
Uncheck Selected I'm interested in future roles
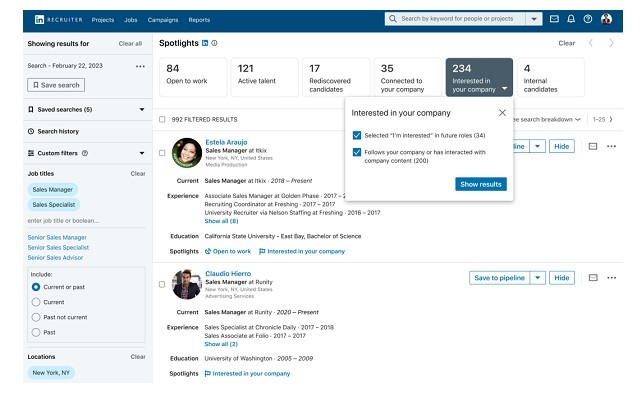[x=357, y=135]
